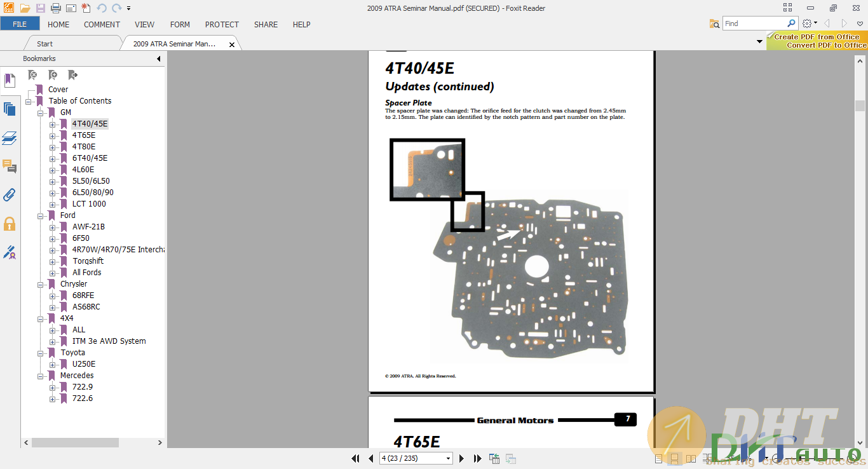The image size is (868, 469).
Task: Collapse the Chrysler bookmark branch
Action: [40, 284]
